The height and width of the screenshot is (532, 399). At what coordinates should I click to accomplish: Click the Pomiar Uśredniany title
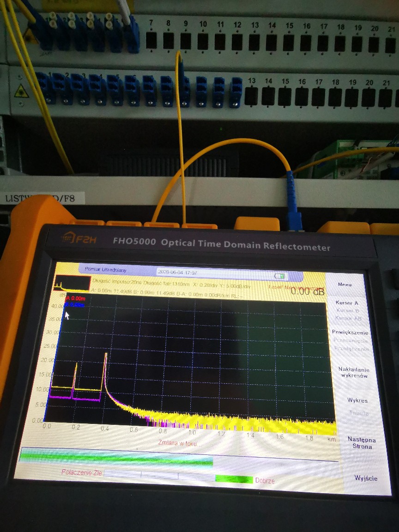tap(105, 269)
